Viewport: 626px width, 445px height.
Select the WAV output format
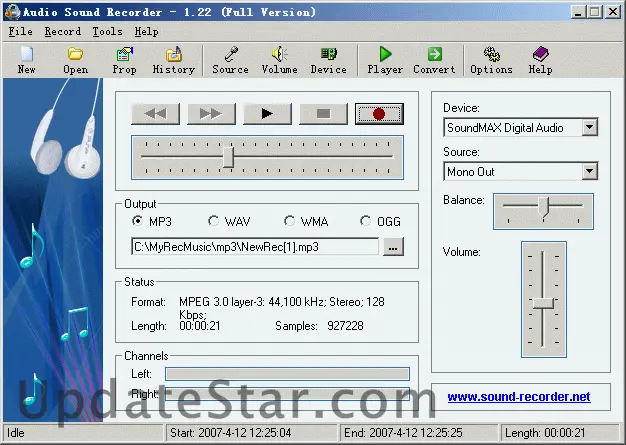(x=214, y=221)
